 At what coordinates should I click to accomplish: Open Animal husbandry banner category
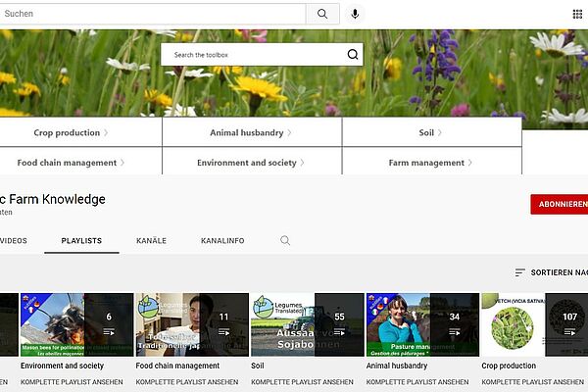[252, 132]
